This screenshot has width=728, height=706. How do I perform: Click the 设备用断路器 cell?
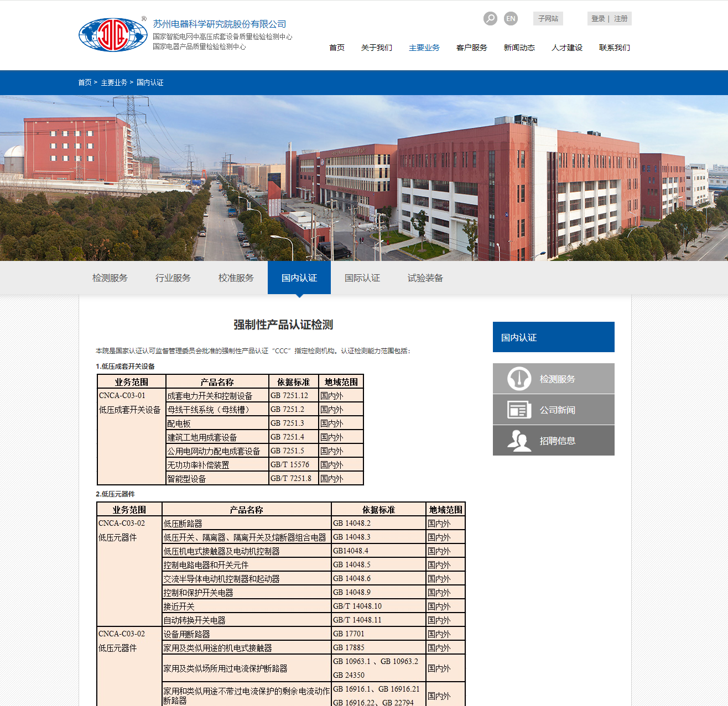coord(247,634)
